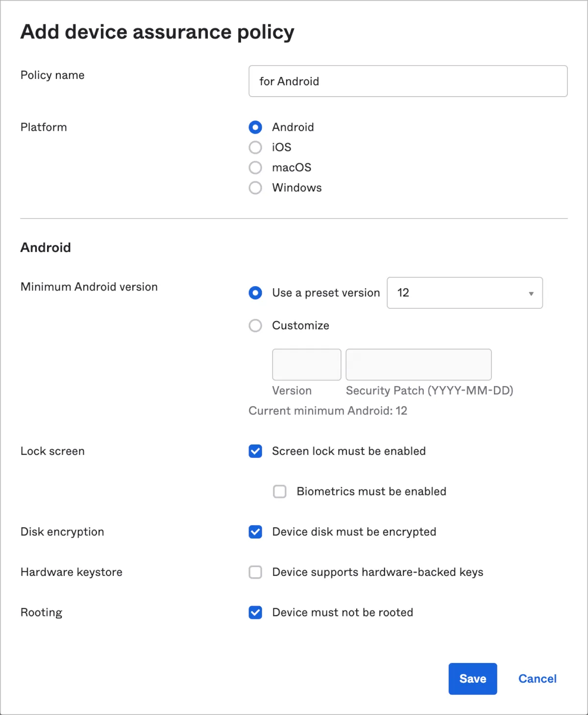Select macOS platform option
588x715 pixels.
point(255,168)
